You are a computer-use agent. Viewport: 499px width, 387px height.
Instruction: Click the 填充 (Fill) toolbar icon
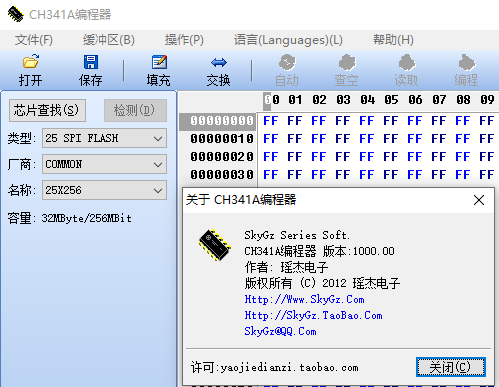[159, 62]
